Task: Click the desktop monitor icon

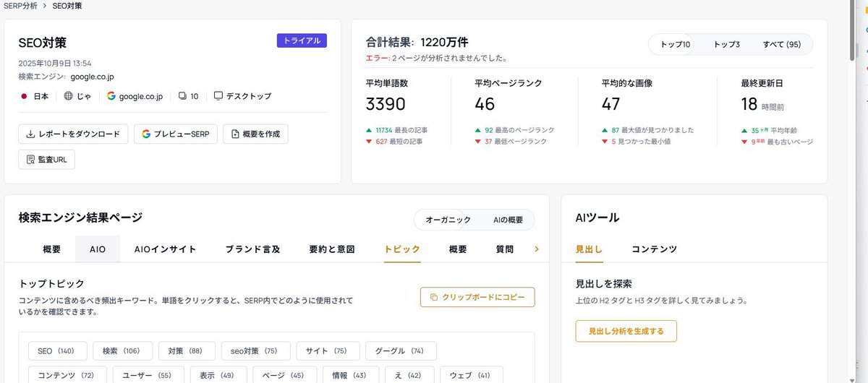Action: pyautogui.click(x=218, y=95)
